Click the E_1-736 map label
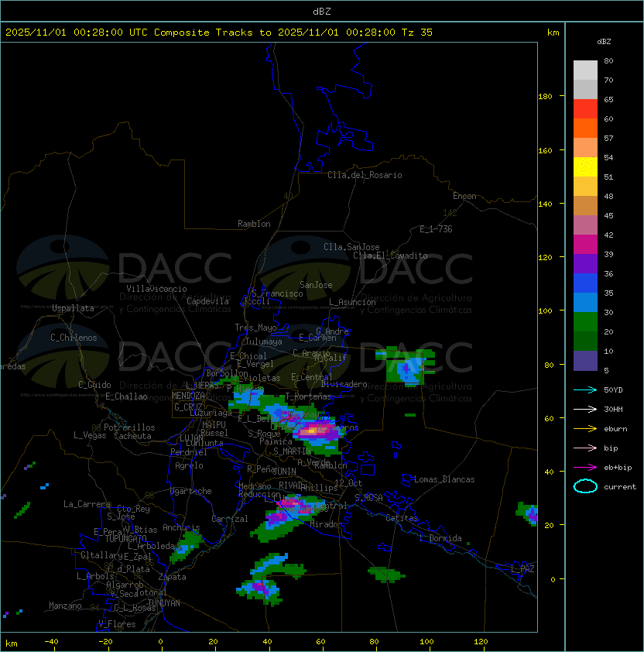The height and width of the screenshot is (652, 644). point(436,229)
